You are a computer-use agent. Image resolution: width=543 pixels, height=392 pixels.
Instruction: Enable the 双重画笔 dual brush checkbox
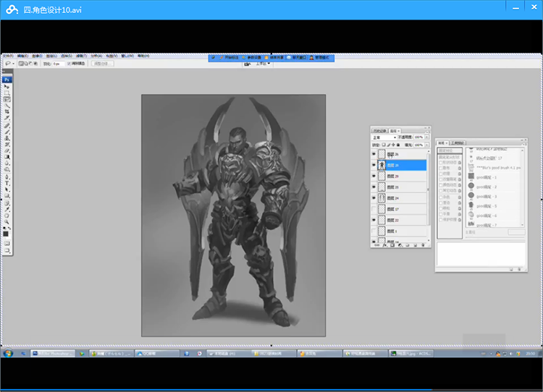tap(441, 179)
